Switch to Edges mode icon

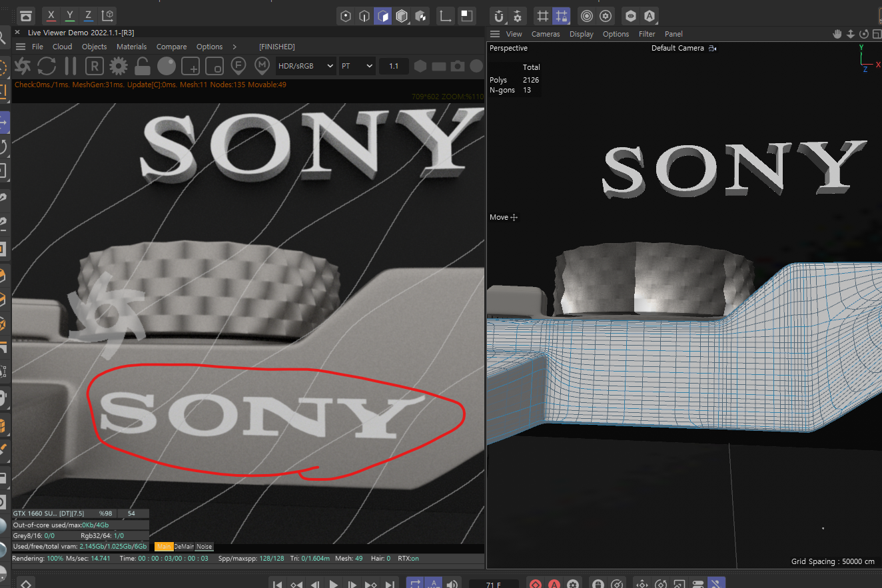(364, 16)
